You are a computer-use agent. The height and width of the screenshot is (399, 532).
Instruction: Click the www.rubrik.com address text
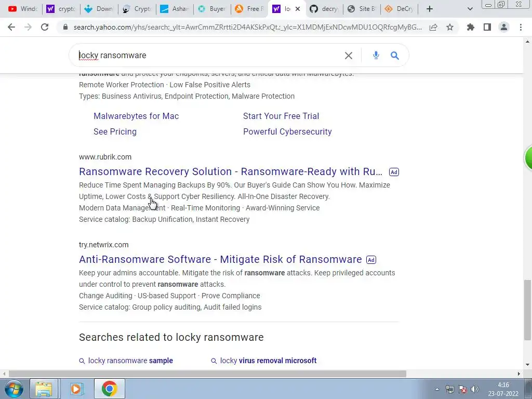pos(105,157)
